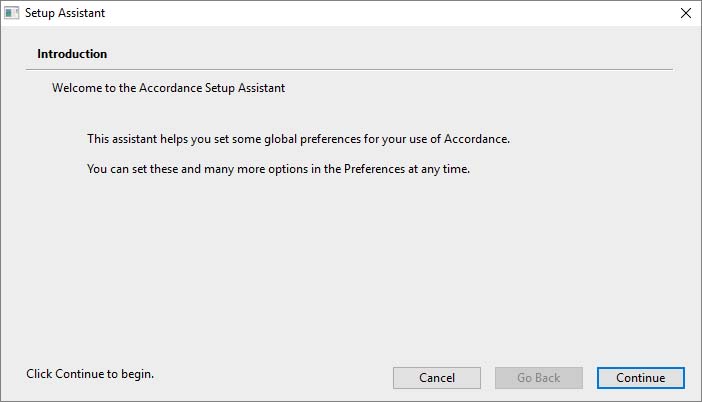Select the Introduction heading text
This screenshot has width=702, height=402.
pos(72,54)
